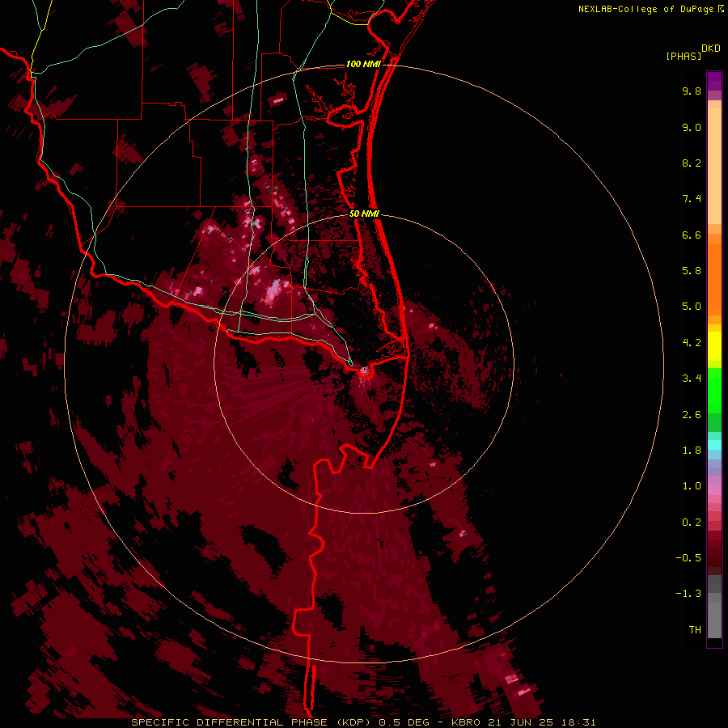Click the 1.8 value on the color scale

692,451
